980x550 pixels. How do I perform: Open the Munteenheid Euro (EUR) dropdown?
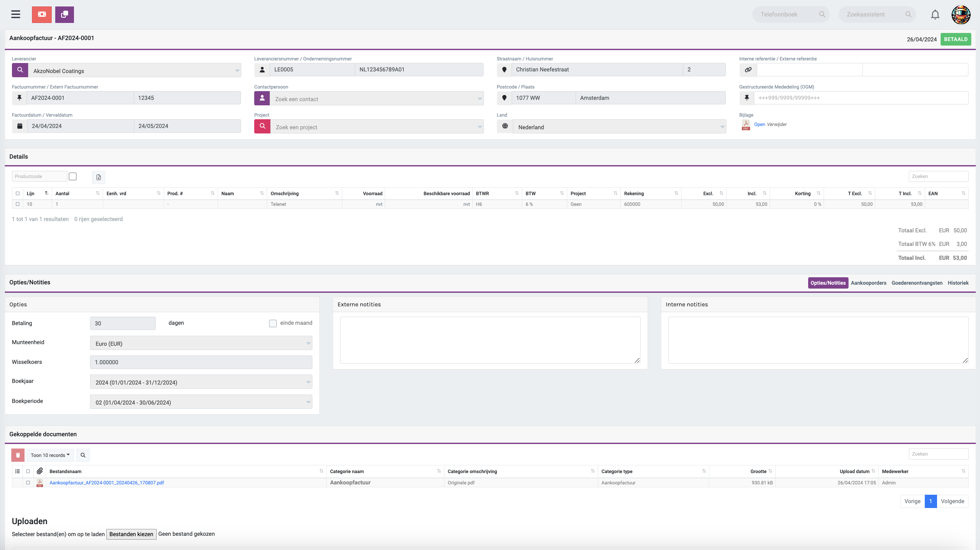[x=201, y=343]
